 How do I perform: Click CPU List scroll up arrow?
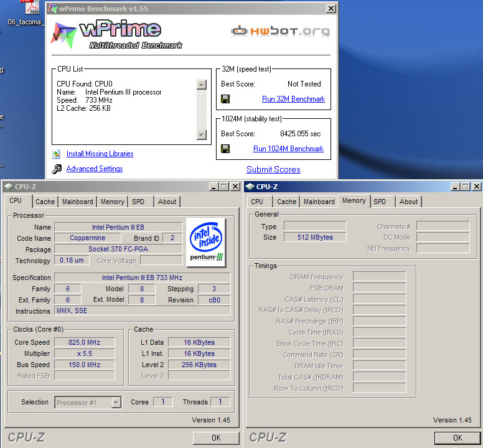click(202, 85)
